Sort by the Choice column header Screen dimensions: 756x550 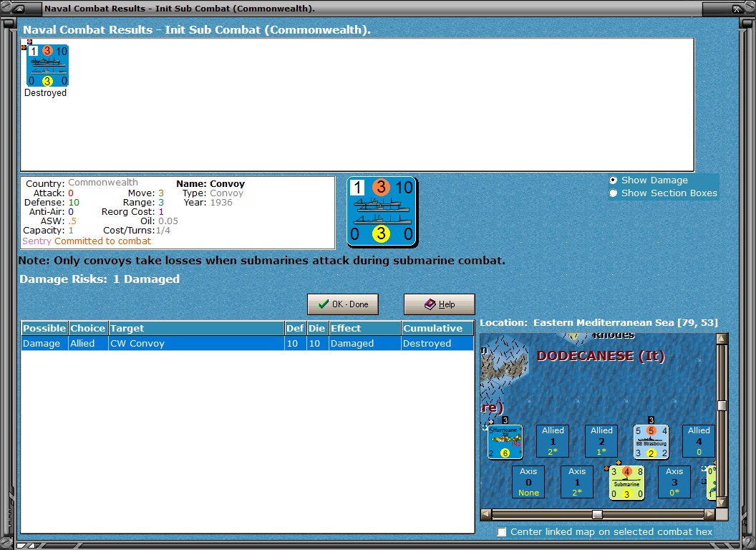coord(88,328)
